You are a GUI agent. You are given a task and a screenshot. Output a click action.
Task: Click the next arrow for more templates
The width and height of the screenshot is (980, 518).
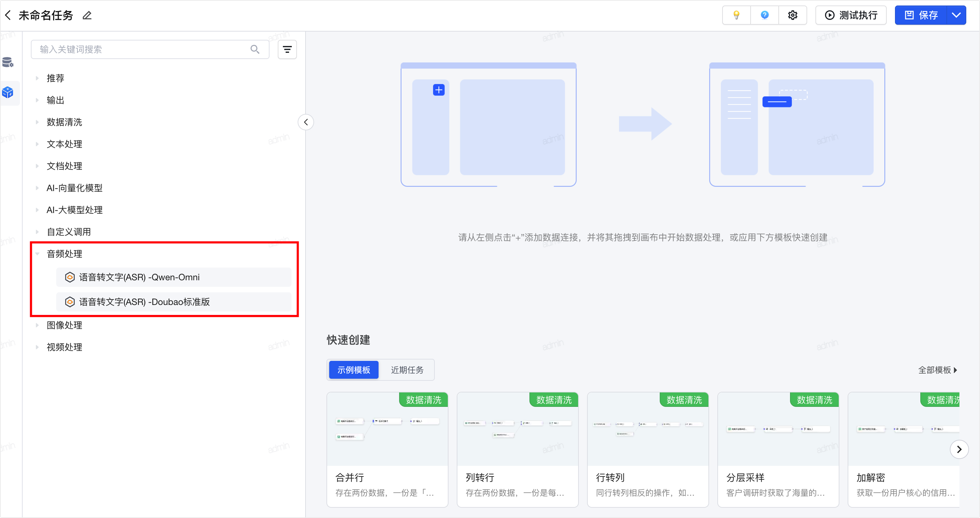pos(959,449)
